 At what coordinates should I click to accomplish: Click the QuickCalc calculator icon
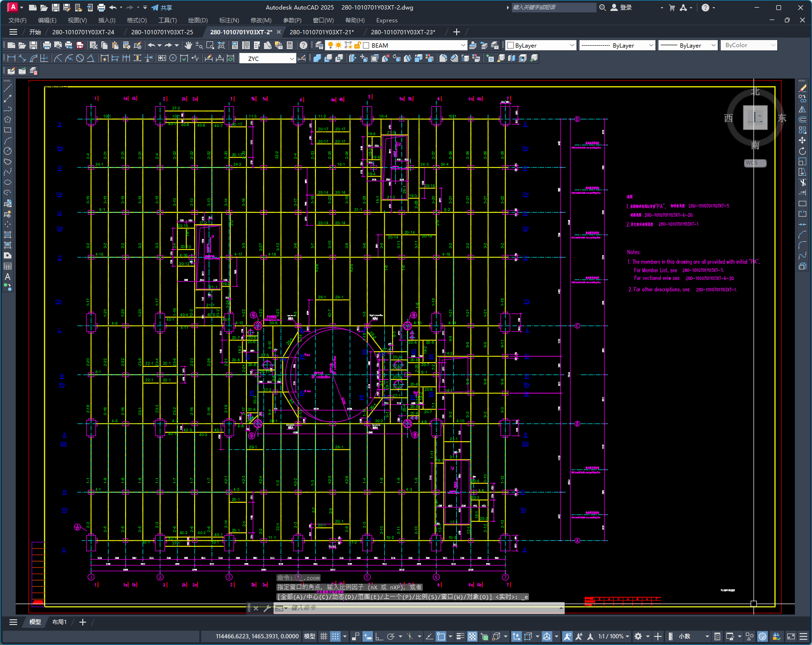click(x=290, y=45)
